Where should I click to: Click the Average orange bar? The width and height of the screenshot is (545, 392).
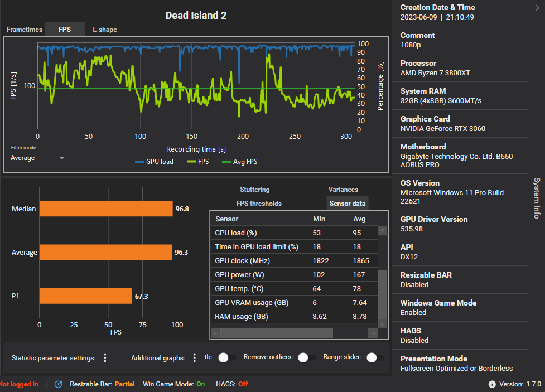point(105,252)
